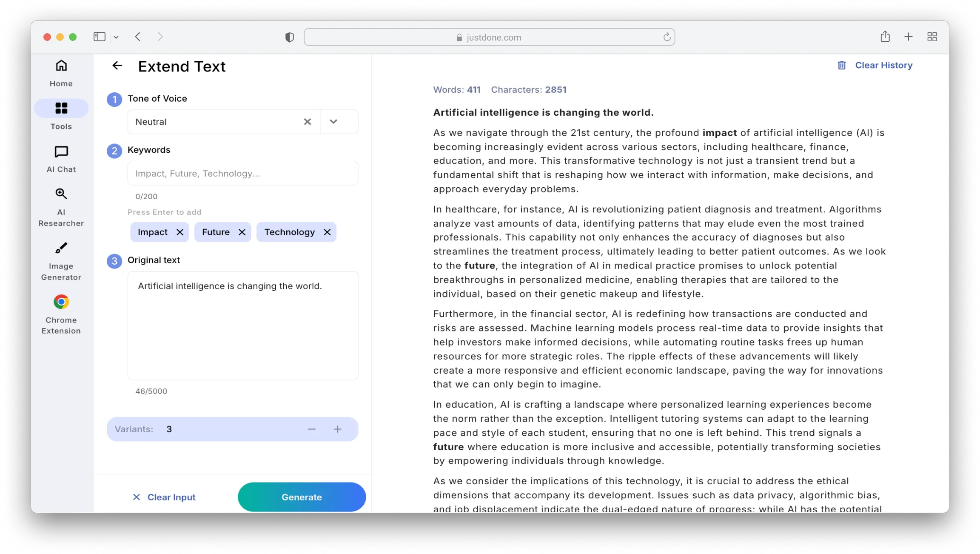Expand the Tone of Voice dropdown

pyautogui.click(x=333, y=122)
